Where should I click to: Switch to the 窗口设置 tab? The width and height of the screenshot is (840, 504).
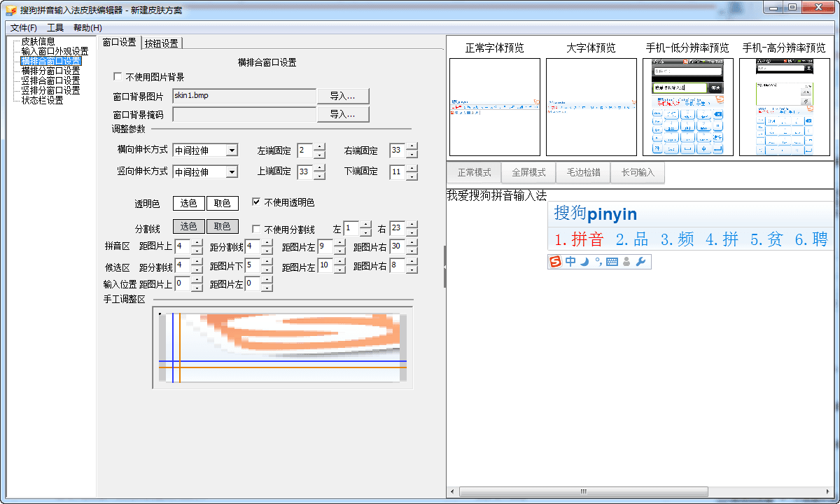point(120,42)
